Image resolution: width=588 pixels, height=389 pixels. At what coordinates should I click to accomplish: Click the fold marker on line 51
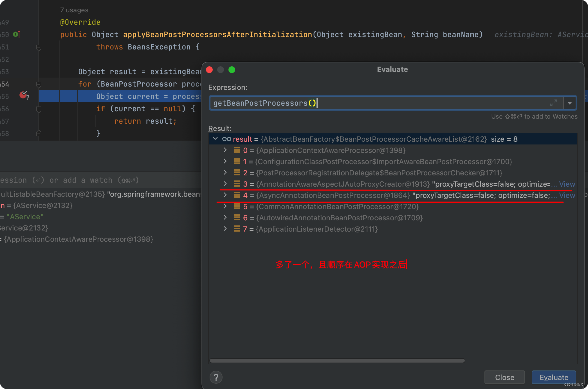click(x=39, y=47)
